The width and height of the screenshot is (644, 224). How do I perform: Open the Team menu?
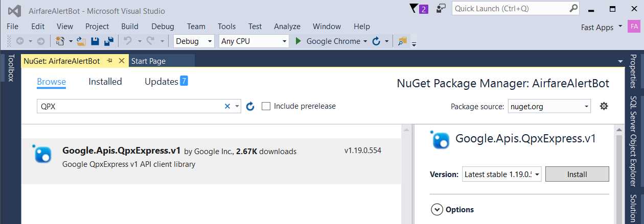click(x=196, y=26)
